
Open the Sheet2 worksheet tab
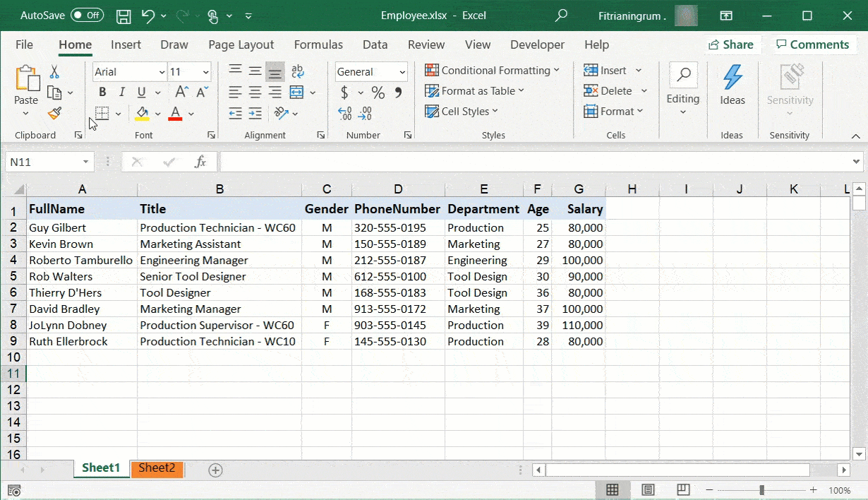(x=157, y=468)
